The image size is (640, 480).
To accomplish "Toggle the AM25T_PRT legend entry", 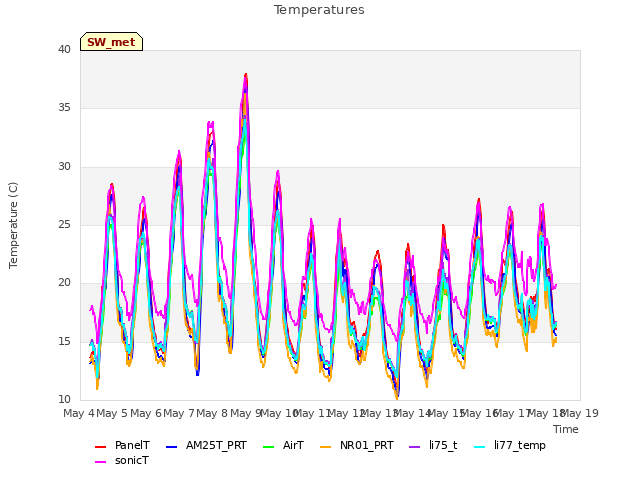I will pyautogui.click(x=207, y=445).
